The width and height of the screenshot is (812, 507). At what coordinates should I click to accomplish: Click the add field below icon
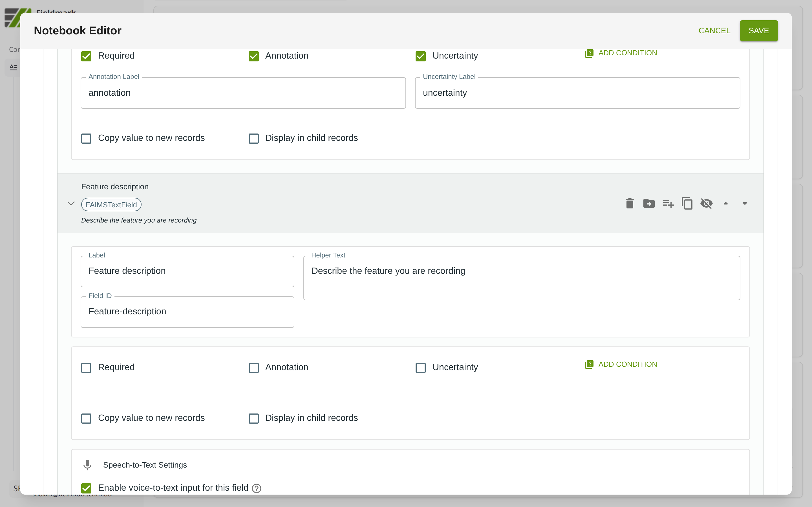pyautogui.click(x=668, y=204)
